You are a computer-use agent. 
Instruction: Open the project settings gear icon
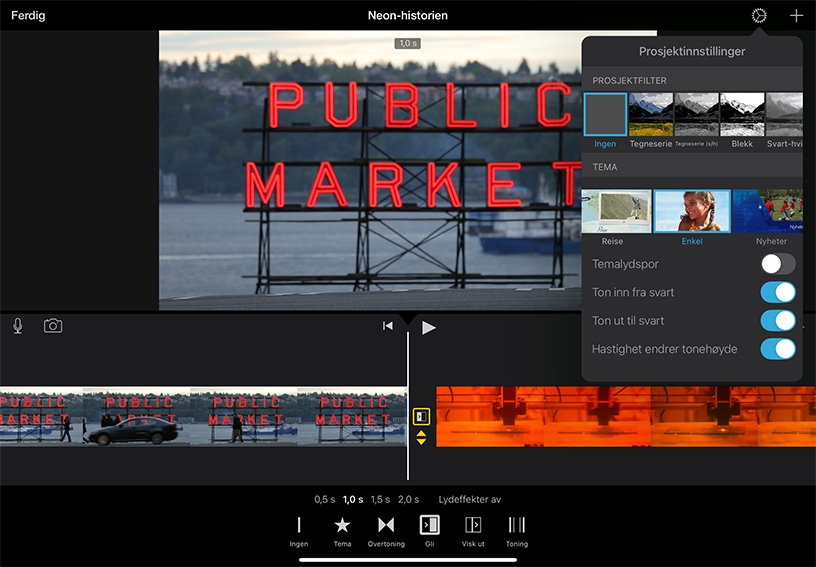pos(759,16)
